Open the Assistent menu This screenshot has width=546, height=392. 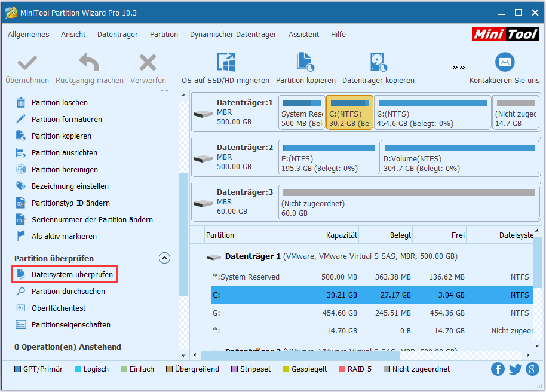[x=303, y=35]
